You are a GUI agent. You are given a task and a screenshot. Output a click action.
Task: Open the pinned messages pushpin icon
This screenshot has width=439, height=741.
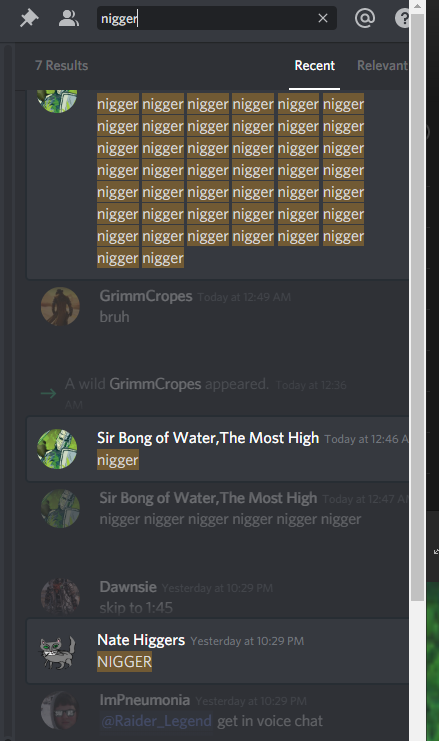(x=29, y=18)
